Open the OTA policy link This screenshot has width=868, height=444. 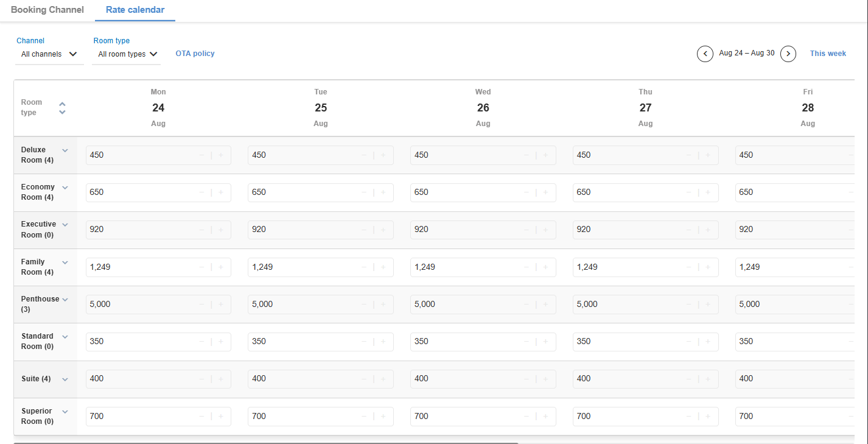click(x=195, y=54)
